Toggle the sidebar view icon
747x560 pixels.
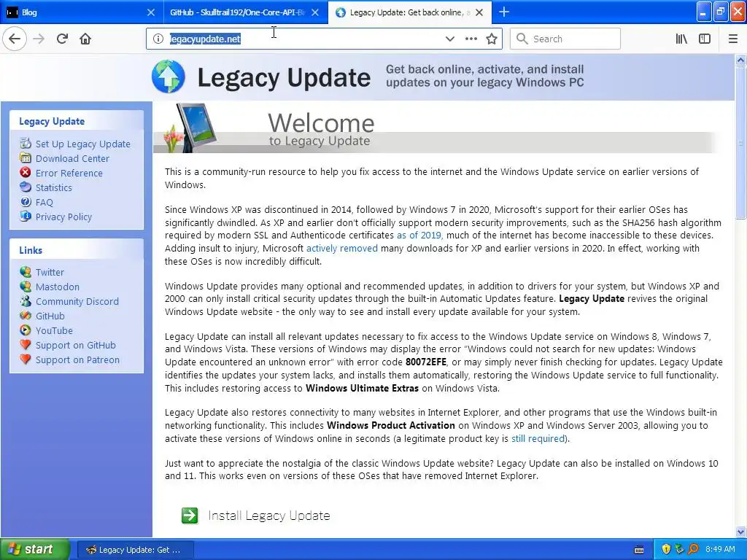point(705,39)
